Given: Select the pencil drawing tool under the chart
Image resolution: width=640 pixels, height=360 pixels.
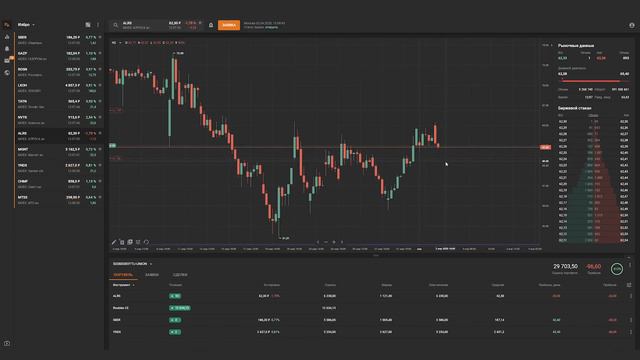Looking at the screenshot, I should click(x=114, y=242).
